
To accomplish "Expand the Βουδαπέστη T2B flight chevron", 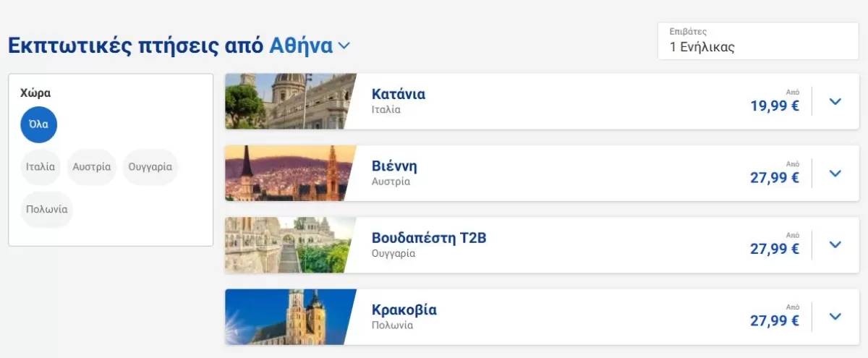I will [835, 245].
